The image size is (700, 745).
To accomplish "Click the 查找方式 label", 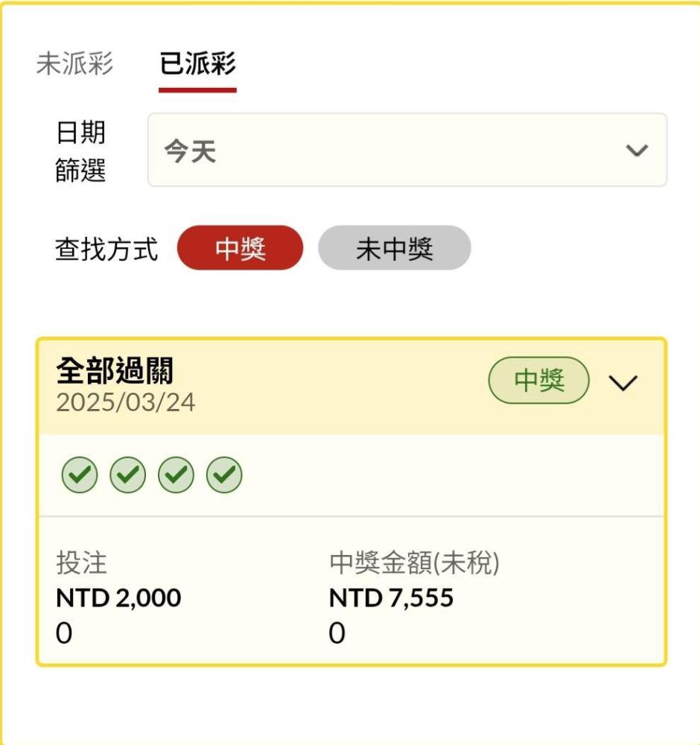I will [106, 249].
